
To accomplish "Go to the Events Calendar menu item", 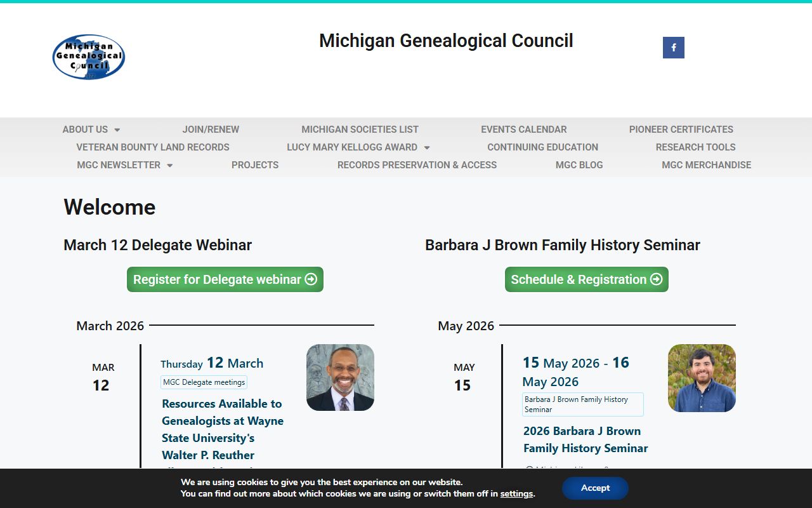I will (x=523, y=130).
